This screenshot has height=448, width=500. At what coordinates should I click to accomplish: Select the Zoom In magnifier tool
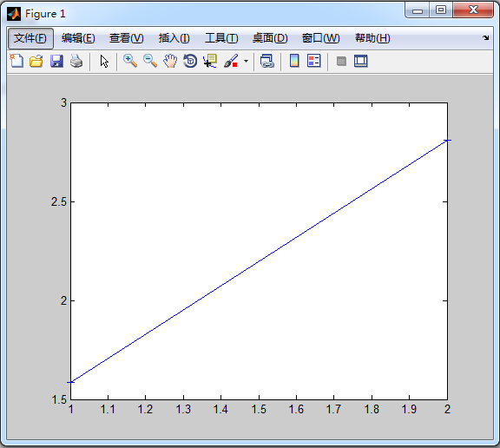[130, 61]
